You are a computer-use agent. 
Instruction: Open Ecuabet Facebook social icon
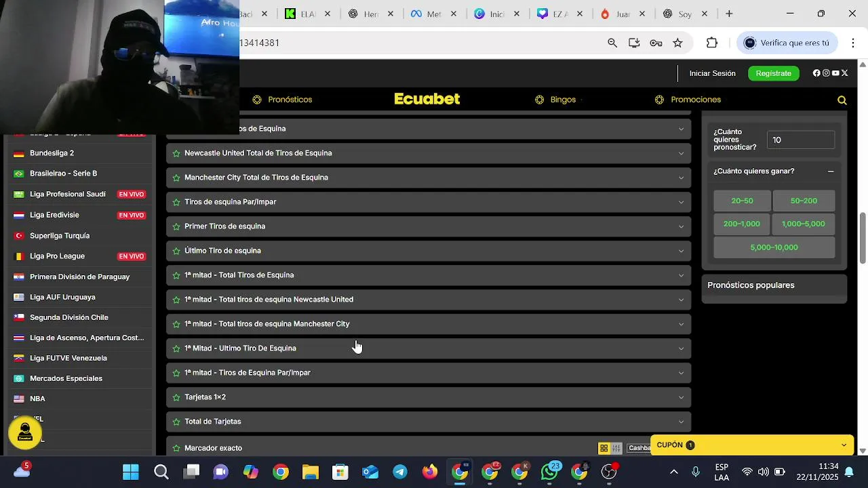click(x=816, y=73)
